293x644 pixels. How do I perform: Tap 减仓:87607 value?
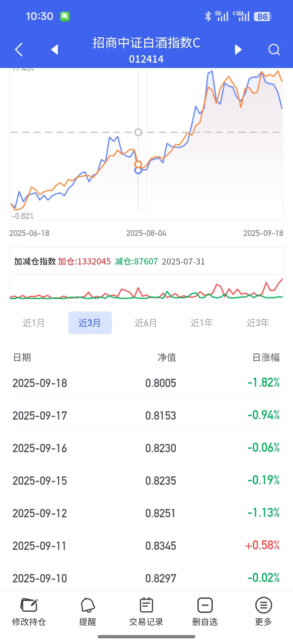point(136,262)
